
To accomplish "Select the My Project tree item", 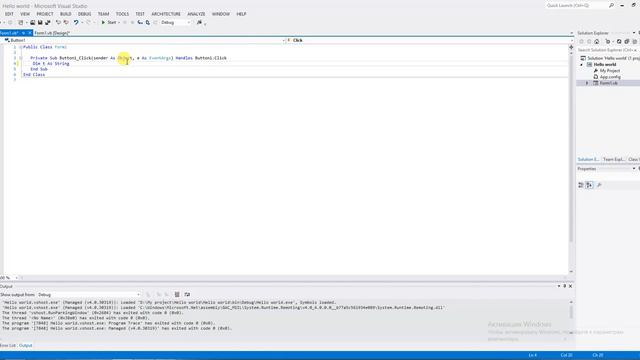I will click(x=609, y=71).
